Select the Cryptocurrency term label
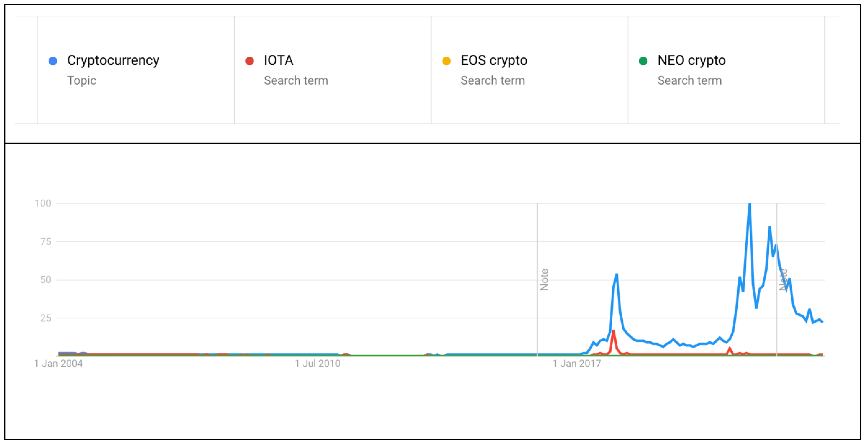Image resolution: width=868 pixels, height=445 pixels. [x=113, y=61]
